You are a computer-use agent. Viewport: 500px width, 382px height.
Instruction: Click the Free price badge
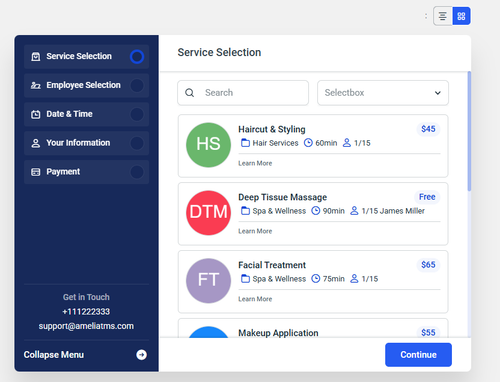pyautogui.click(x=427, y=197)
